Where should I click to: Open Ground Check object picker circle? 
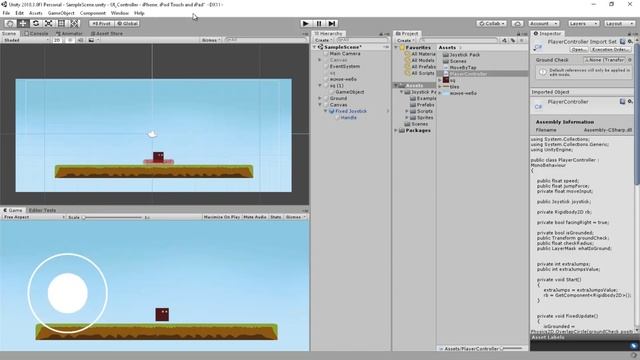coord(630,60)
